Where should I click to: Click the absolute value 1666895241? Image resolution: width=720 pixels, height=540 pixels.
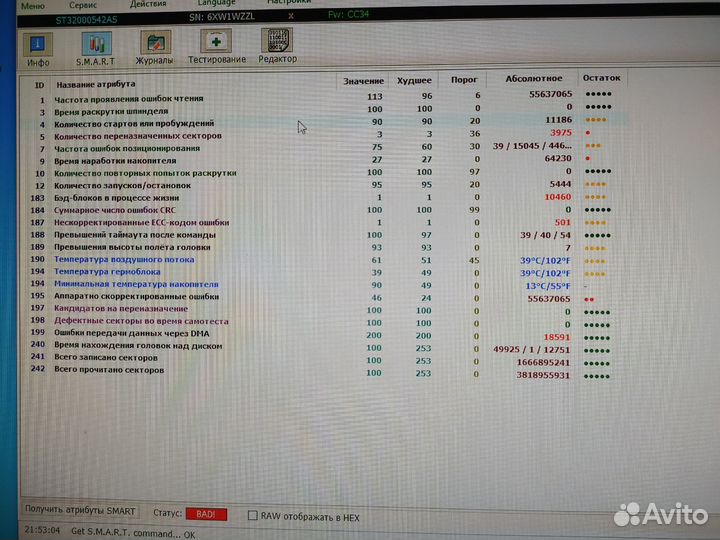tap(543, 363)
